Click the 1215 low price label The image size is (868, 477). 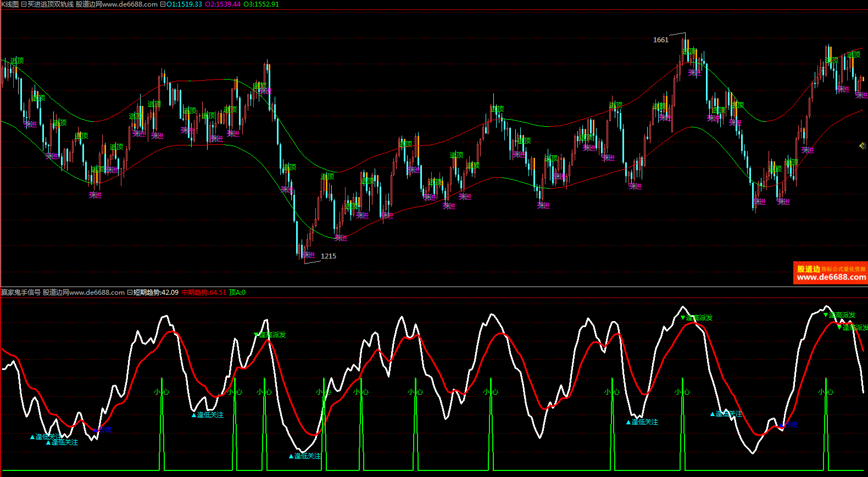(x=329, y=256)
